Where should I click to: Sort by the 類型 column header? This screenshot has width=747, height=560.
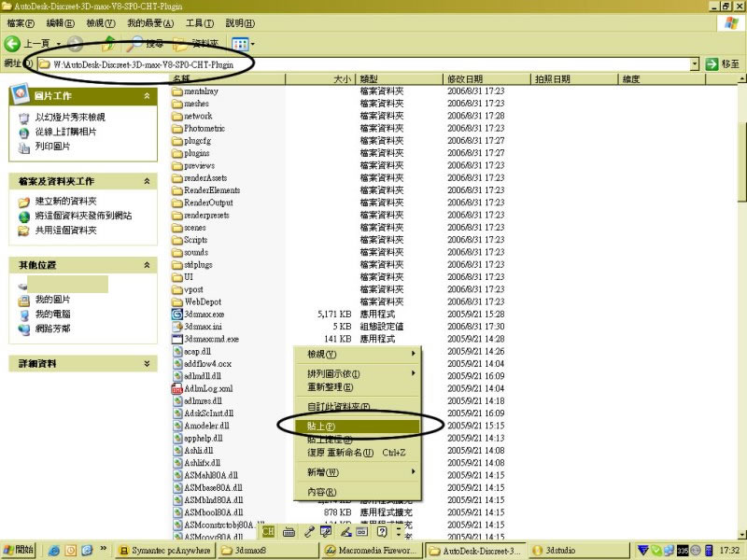(x=400, y=78)
